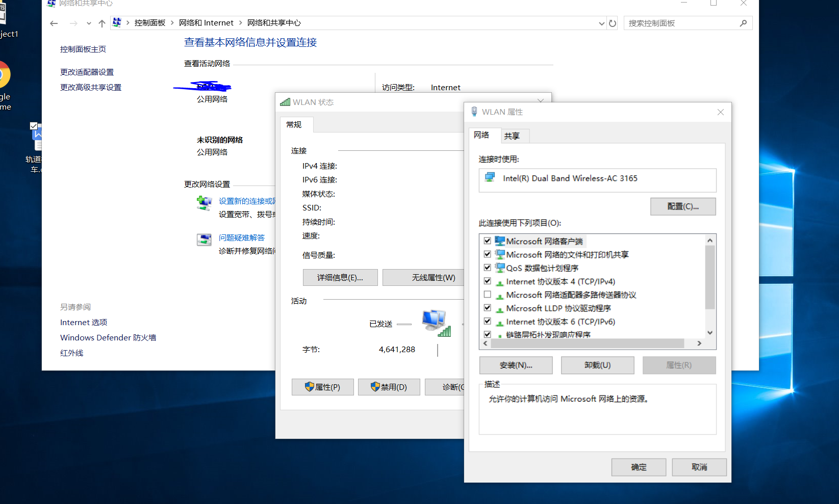Click the network activity computers icon
The width and height of the screenshot is (839, 504).
click(x=436, y=323)
